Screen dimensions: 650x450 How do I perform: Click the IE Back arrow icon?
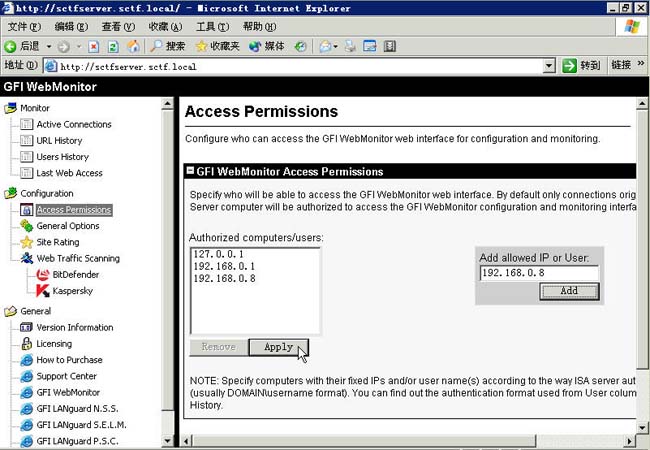coord(10,46)
